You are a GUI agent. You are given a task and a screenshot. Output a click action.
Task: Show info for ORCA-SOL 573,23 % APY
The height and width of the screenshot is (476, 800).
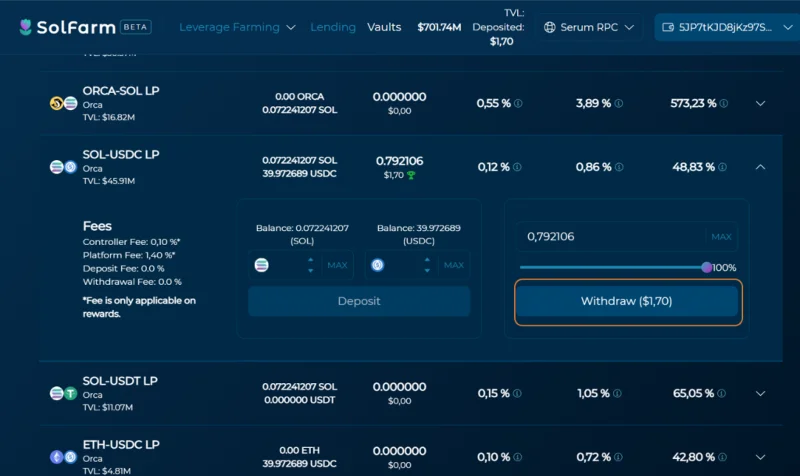(x=723, y=104)
